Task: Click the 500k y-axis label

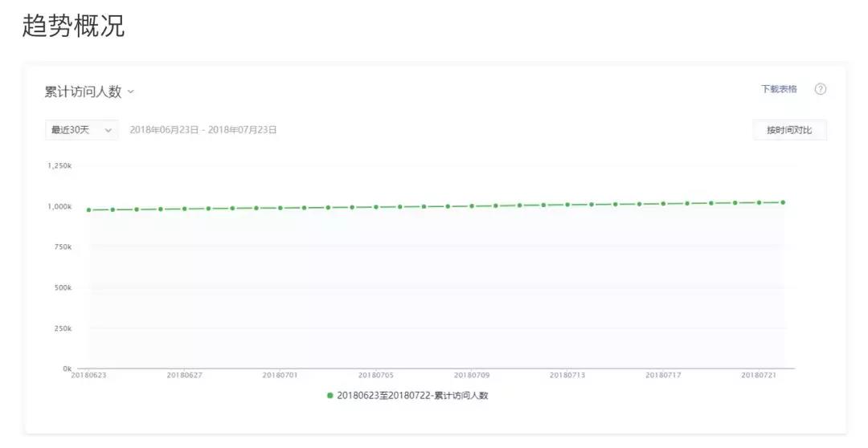Action: click(x=63, y=287)
